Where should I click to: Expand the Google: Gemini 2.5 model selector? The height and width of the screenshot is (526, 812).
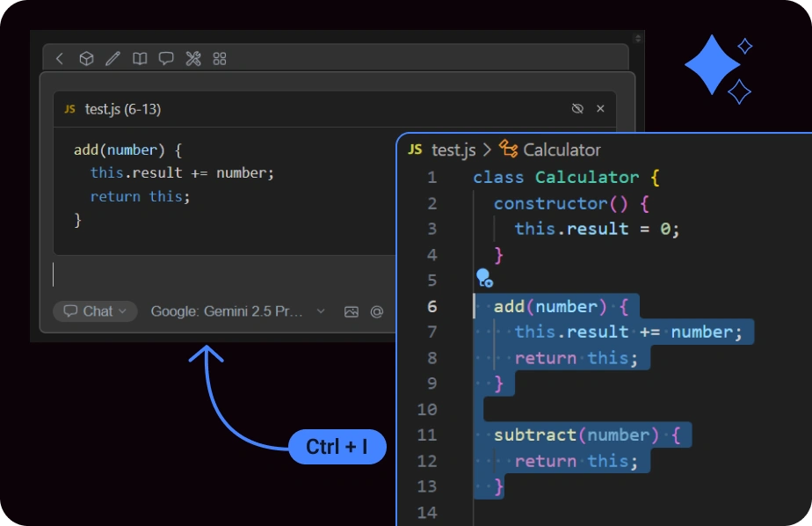click(237, 311)
